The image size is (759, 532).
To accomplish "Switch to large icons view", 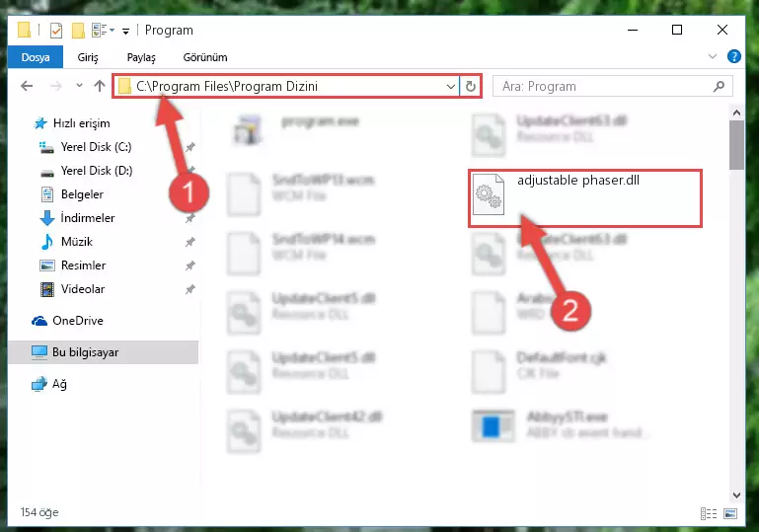I will tap(730, 513).
